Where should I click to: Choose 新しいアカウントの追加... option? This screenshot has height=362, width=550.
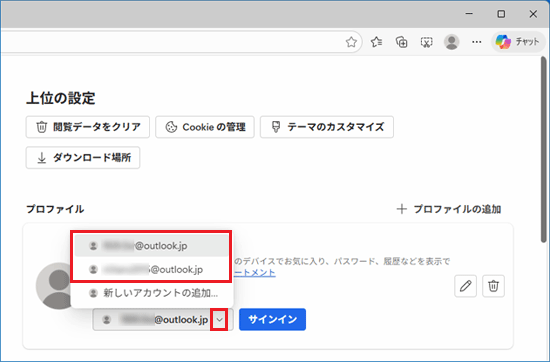152,293
